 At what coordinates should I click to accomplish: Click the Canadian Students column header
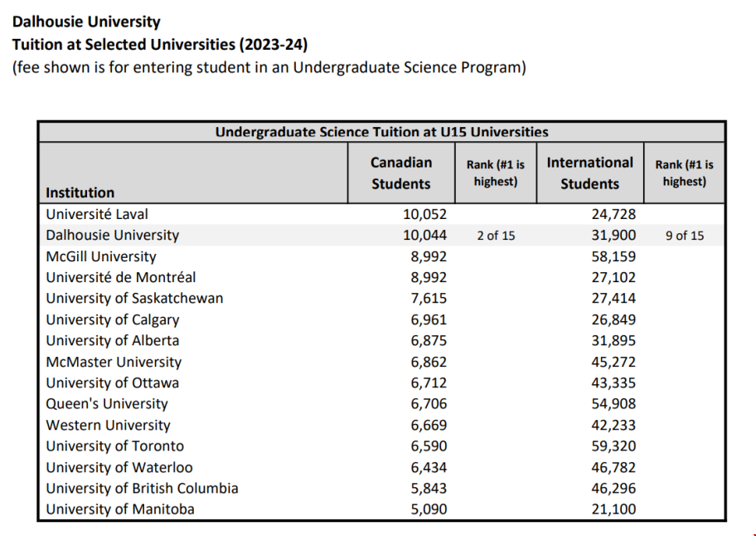coord(401,173)
